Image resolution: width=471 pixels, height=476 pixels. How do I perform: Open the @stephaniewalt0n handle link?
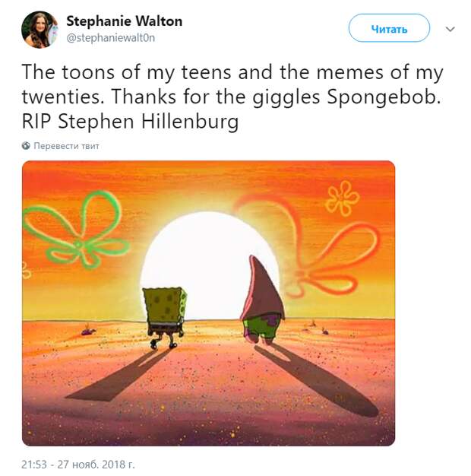point(110,38)
